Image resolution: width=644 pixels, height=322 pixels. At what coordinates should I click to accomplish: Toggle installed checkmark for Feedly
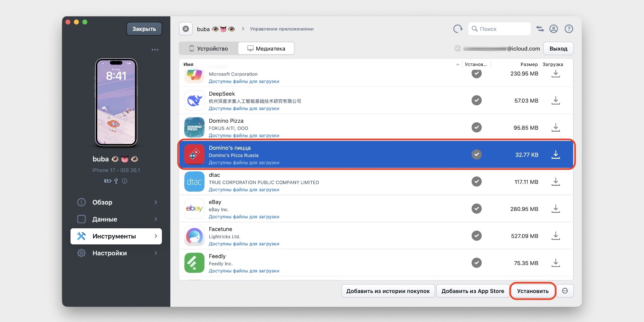(477, 263)
